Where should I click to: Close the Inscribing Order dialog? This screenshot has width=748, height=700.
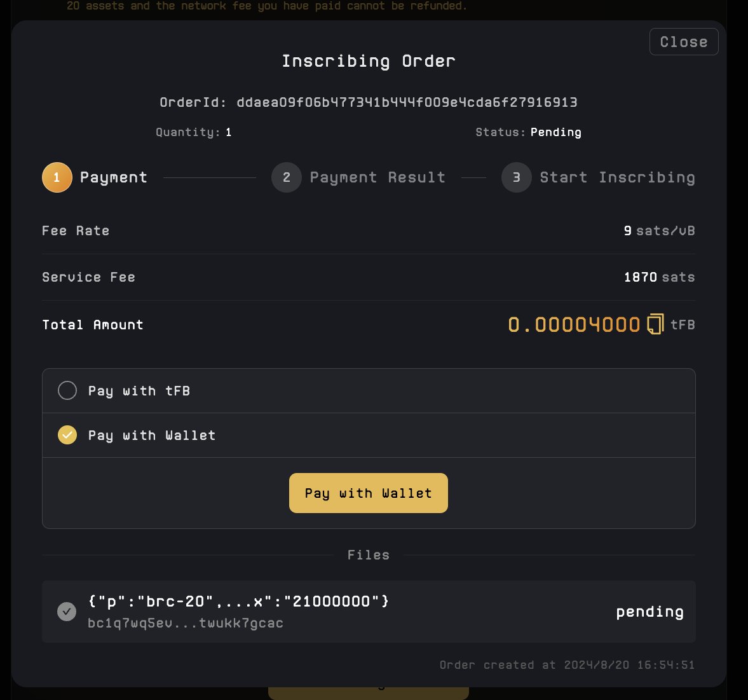[x=683, y=42]
